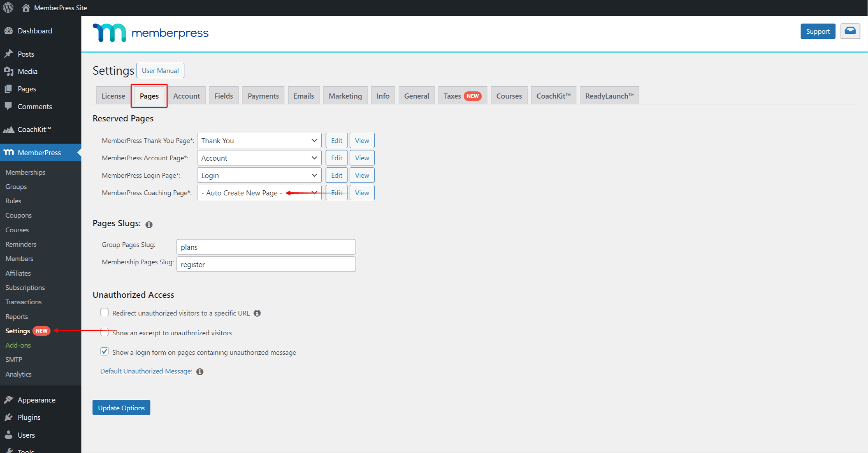
Task: Disable Show login form on unauthorized pages
Action: pyautogui.click(x=104, y=352)
